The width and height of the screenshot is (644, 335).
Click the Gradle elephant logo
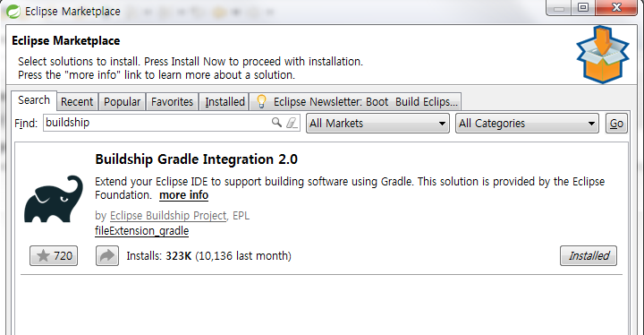tap(54, 199)
